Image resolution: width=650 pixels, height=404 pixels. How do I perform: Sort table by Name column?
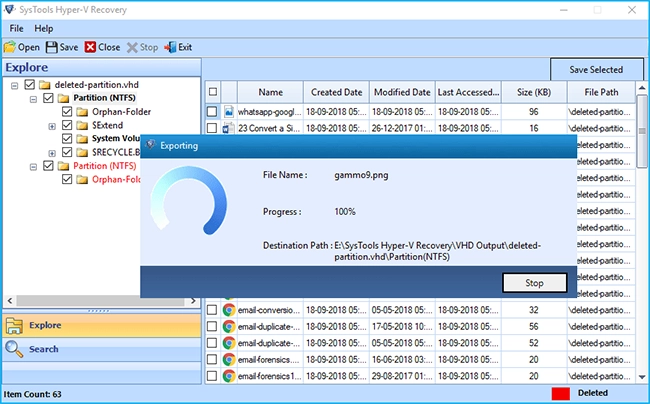(270, 92)
